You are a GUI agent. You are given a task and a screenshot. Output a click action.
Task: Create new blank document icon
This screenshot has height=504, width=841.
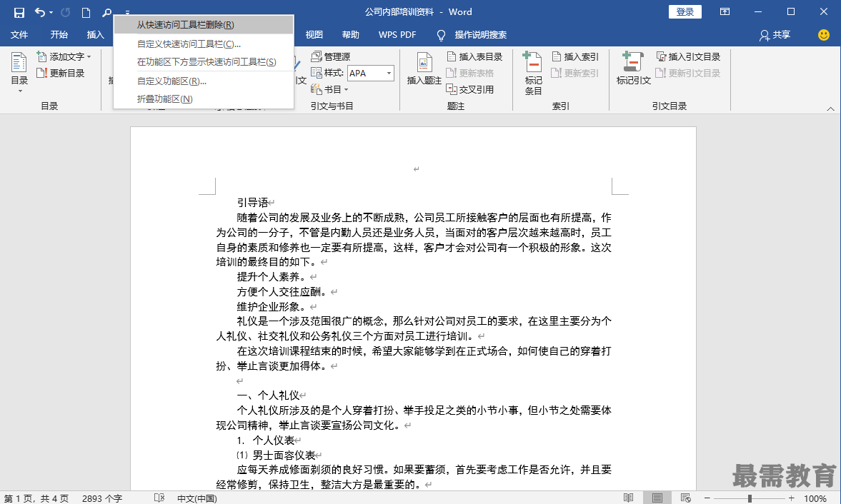click(86, 12)
